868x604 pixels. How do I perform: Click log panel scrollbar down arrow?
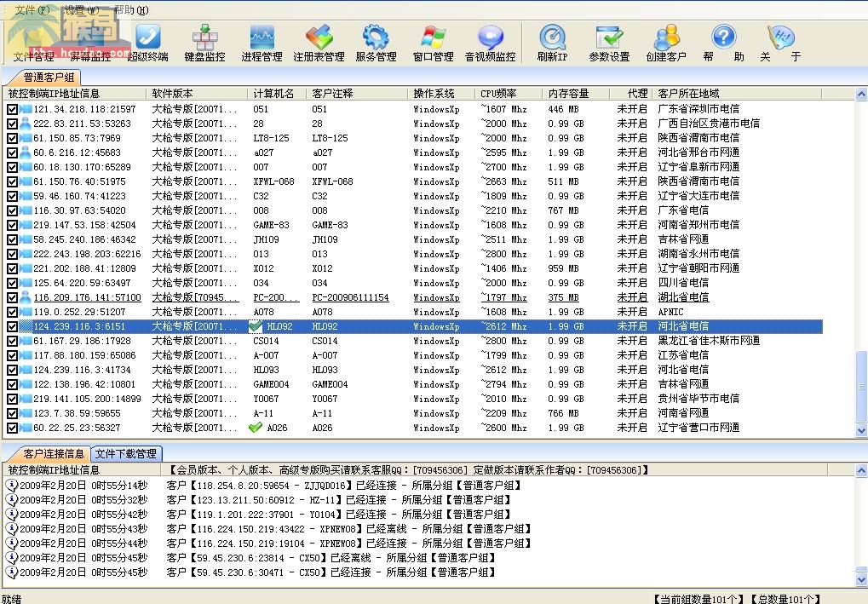click(861, 579)
